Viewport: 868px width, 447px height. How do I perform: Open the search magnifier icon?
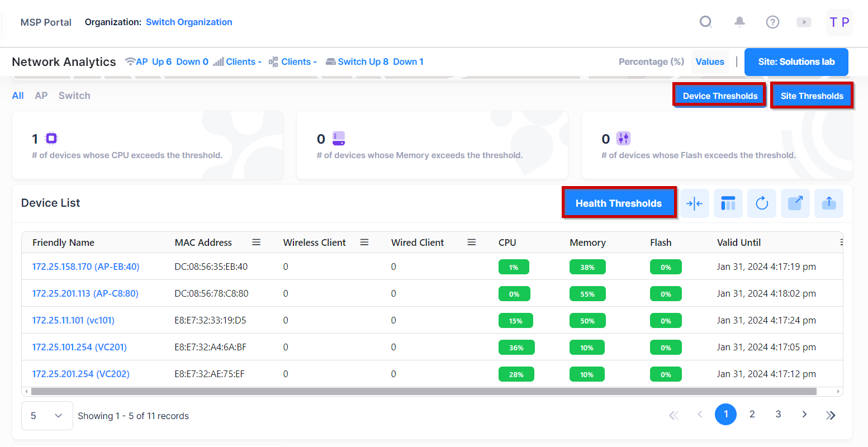706,22
